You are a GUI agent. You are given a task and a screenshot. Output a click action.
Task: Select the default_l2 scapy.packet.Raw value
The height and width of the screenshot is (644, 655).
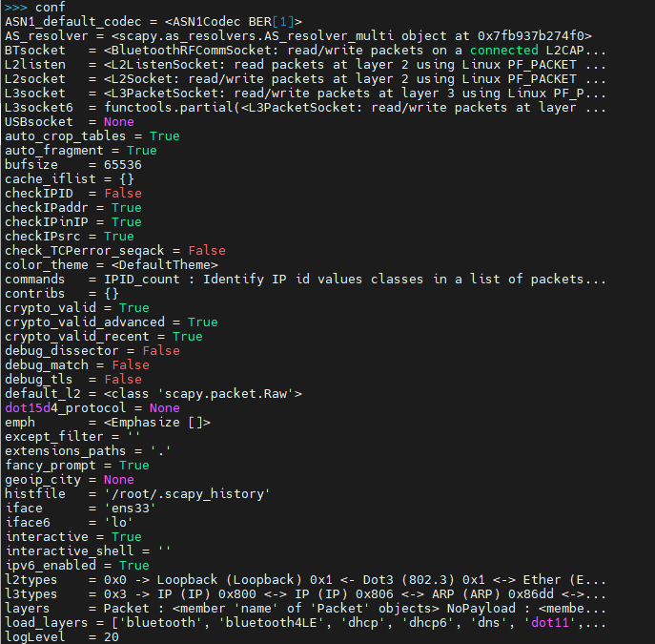point(203,394)
